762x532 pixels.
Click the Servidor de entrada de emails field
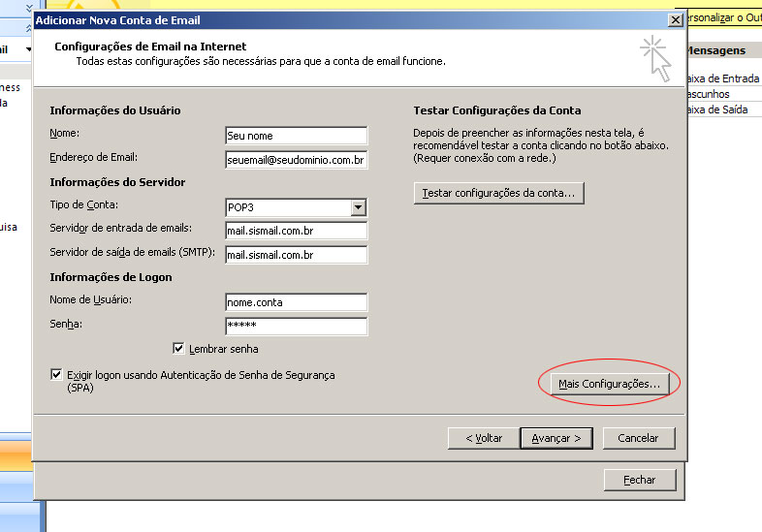pyautogui.click(x=297, y=231)
